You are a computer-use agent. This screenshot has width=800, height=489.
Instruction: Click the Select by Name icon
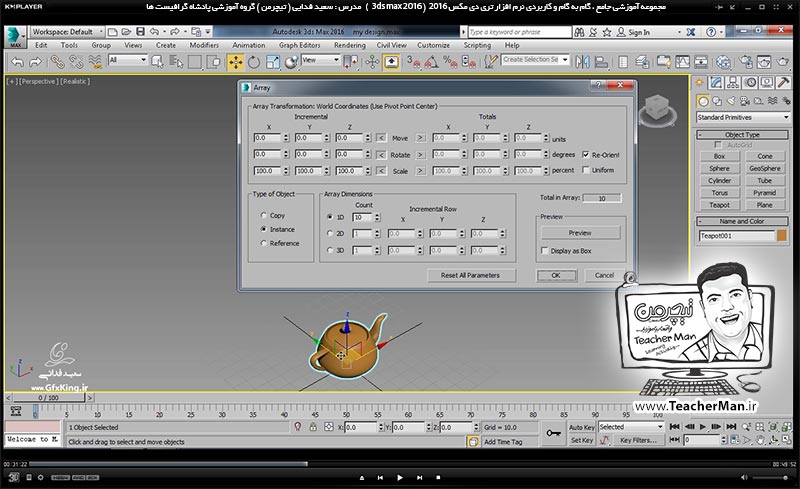click(x=176, y=62)
